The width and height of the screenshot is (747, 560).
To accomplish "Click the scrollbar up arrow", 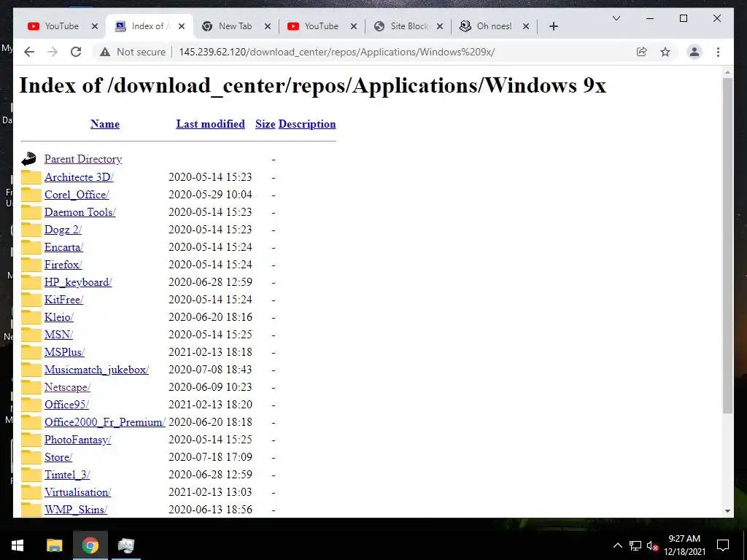I will pyautogui.click(x=727, y=72).
